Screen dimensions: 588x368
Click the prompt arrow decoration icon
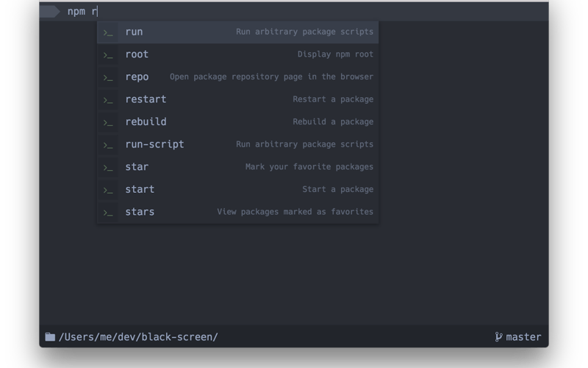(49, 12)
